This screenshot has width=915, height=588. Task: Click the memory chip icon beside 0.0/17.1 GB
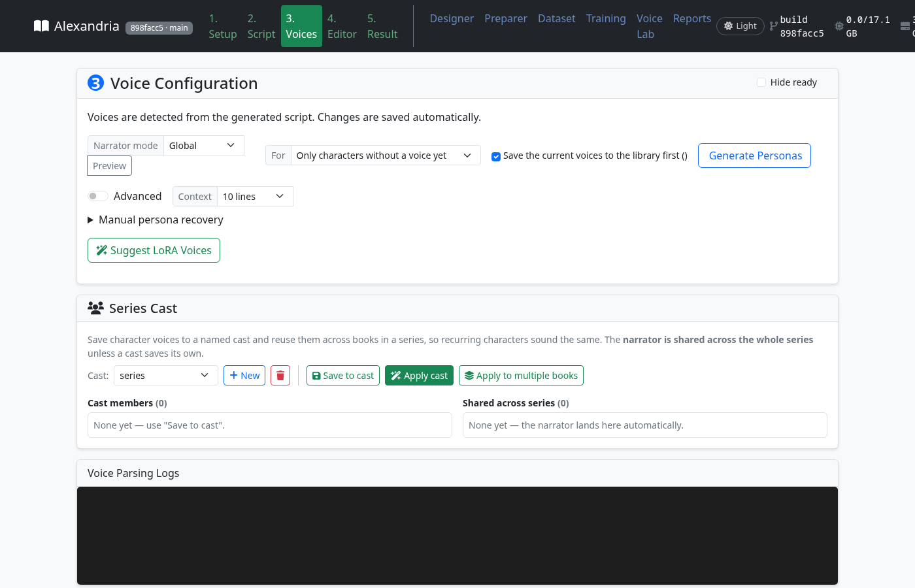(839, 26)
